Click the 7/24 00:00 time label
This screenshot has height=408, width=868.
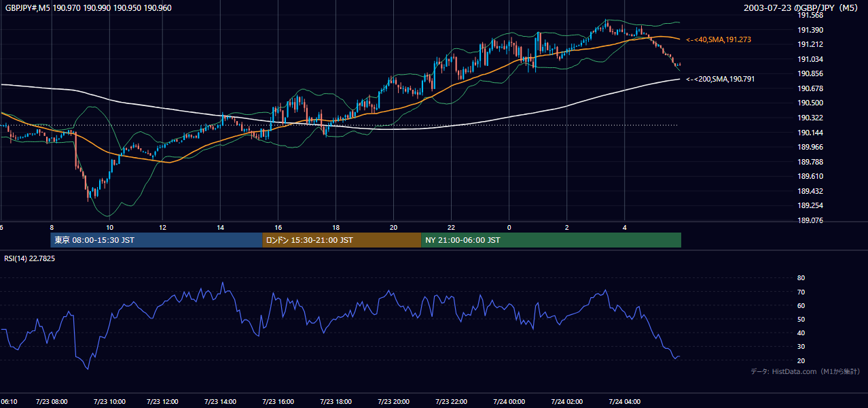coord(509,402)
